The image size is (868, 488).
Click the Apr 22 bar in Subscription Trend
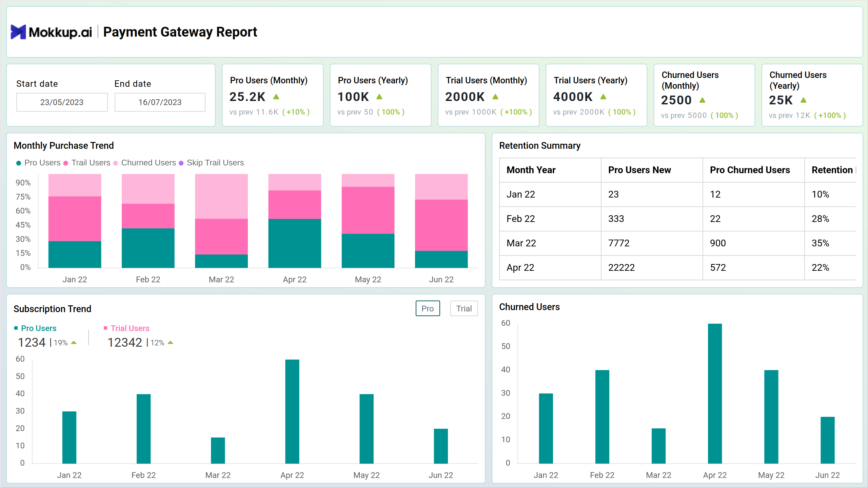point(292,411)
